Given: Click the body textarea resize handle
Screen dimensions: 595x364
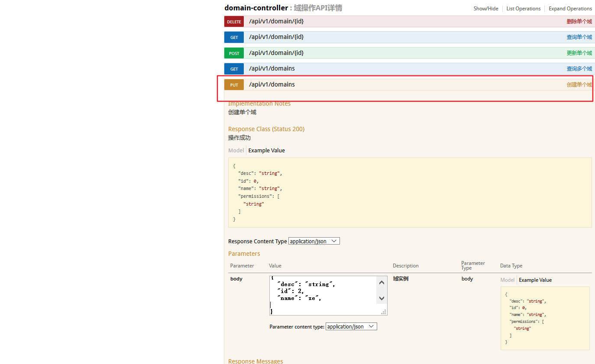Looking at the screenshot, I should 383,312.
